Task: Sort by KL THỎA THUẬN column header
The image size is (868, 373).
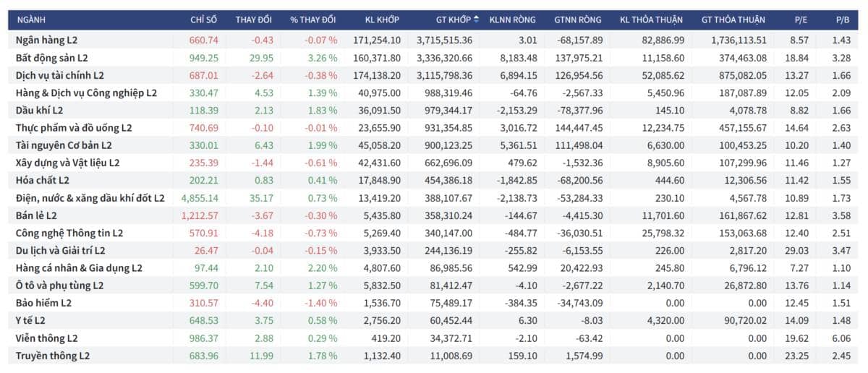Action: tap(653, 20)
